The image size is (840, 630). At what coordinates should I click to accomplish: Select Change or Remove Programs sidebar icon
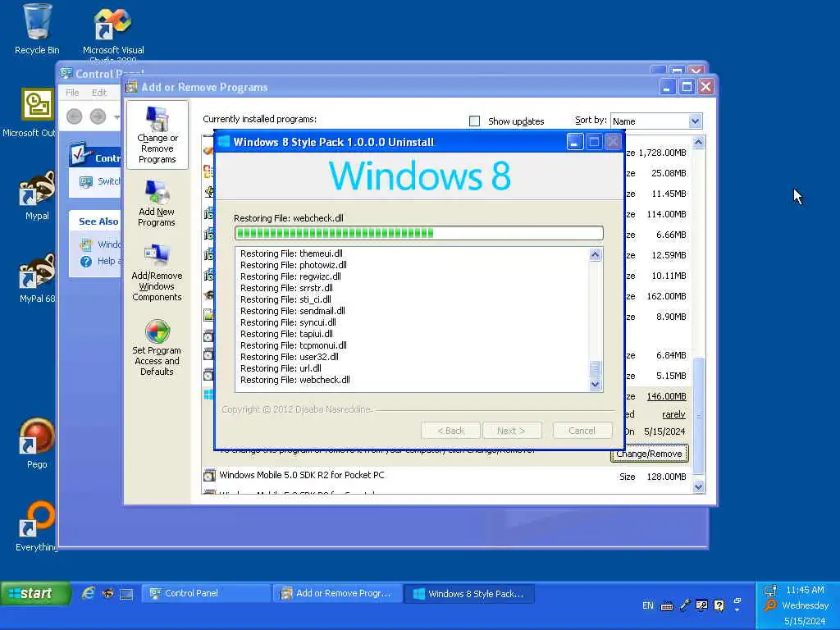click(157, 135)
